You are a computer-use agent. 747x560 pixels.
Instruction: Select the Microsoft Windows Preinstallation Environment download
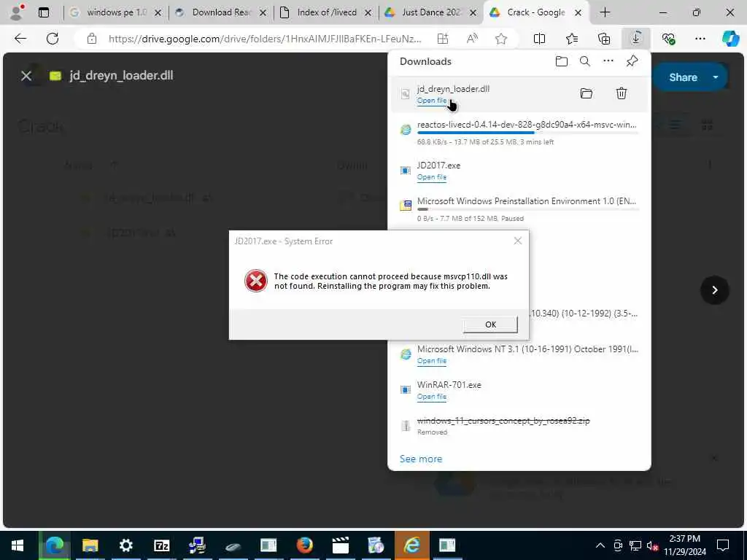[x=519, y=209]
